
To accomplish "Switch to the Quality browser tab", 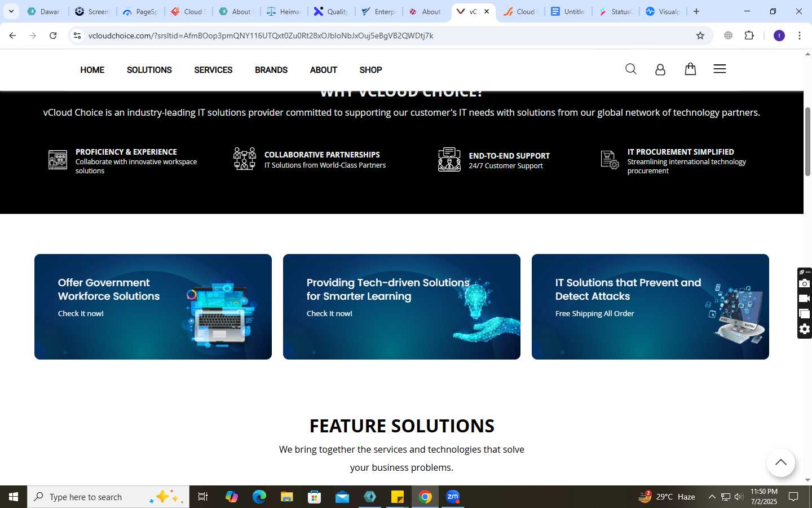I will 332,11.
